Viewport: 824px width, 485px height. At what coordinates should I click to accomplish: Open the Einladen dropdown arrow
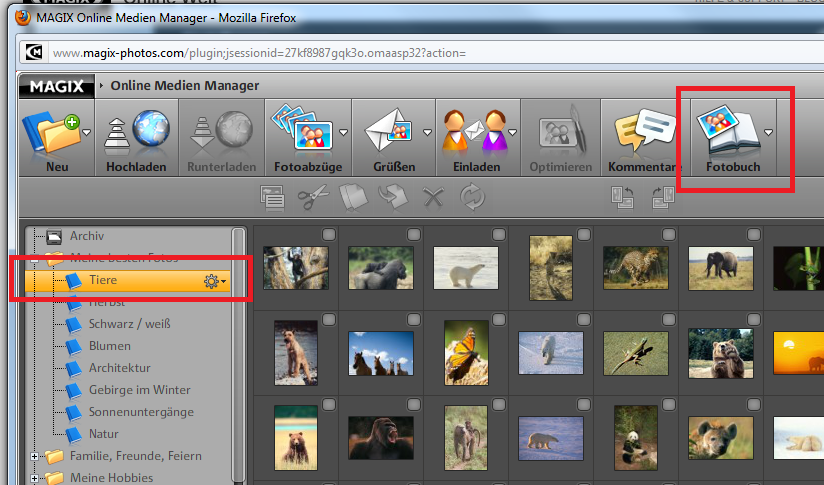512,132
